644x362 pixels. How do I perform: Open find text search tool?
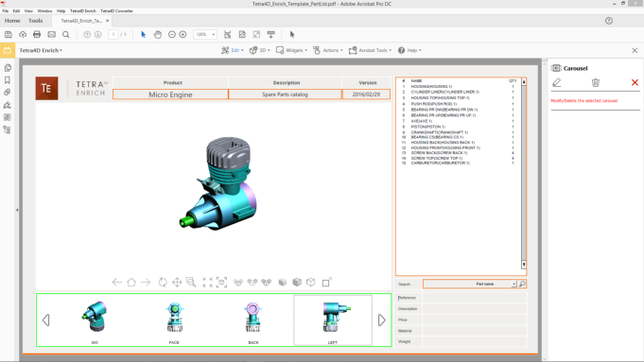[x=65, y=34]
